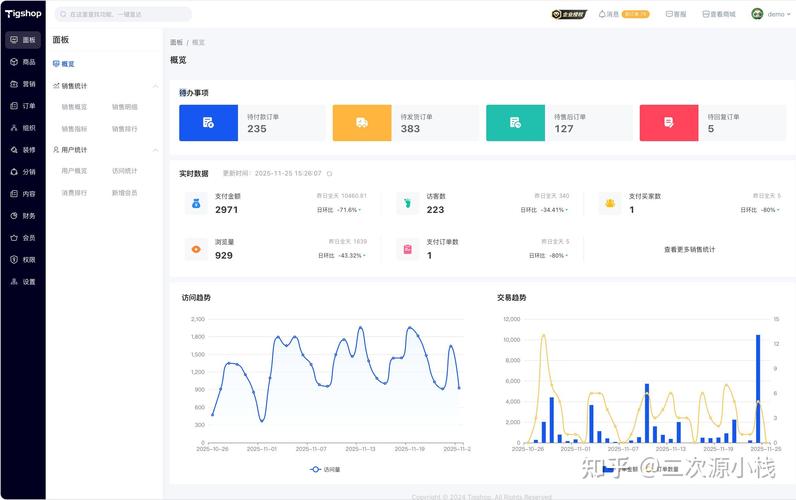Open 订单 in the dark sidebar
Image resolution: width=796 pixels, height=500 pixels.
tap(23, 106)
